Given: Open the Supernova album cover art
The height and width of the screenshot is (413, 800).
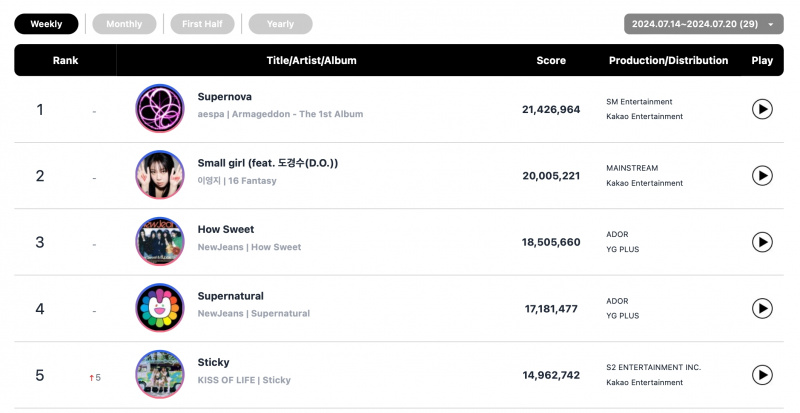Looking at the screenshot, I should (160, 108).
